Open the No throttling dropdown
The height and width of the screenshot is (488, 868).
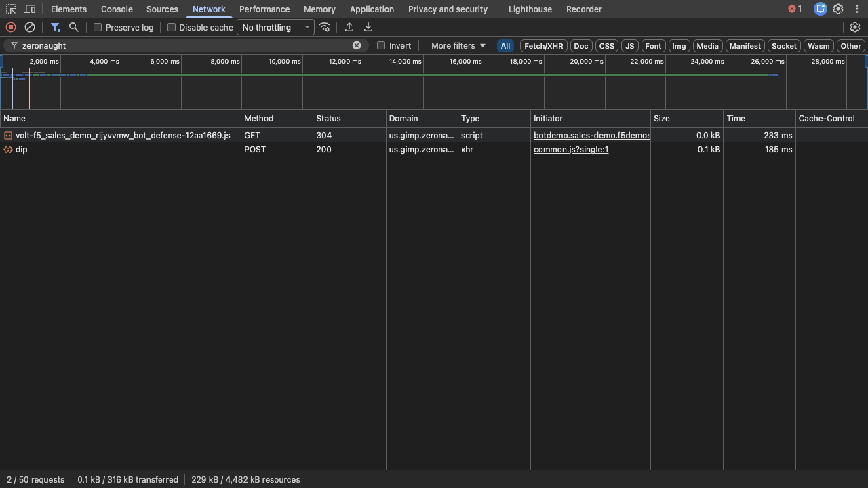pos(274,27)
